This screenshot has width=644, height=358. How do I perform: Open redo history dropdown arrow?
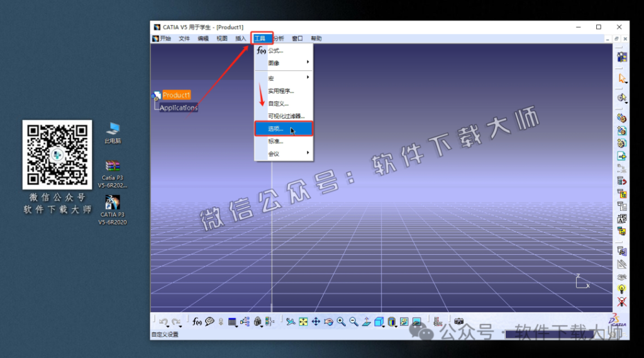pos(180,326)
